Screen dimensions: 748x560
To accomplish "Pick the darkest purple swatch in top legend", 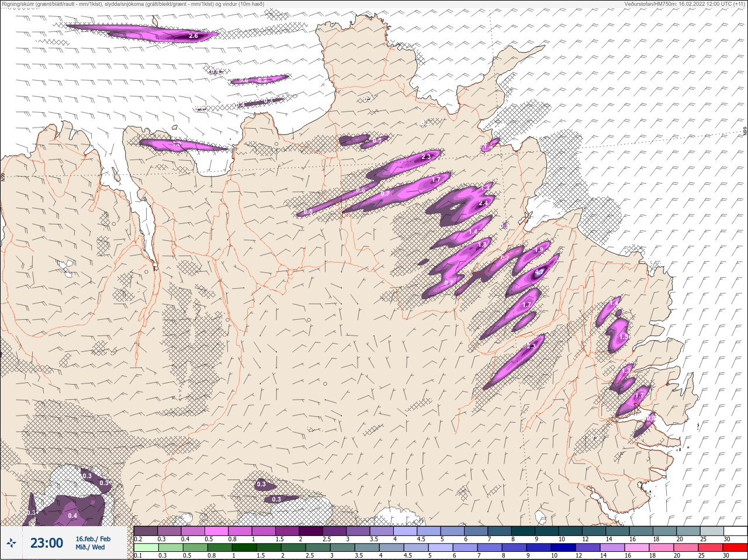I will tap(311, 531).
